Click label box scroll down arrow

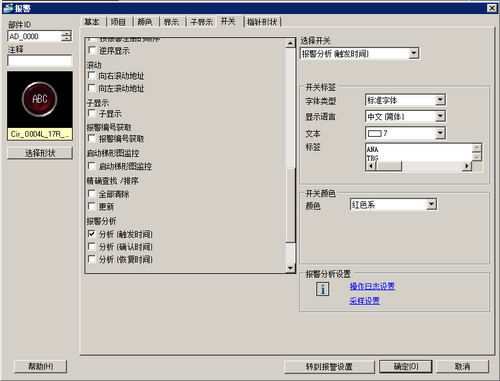tap(477, 157)
